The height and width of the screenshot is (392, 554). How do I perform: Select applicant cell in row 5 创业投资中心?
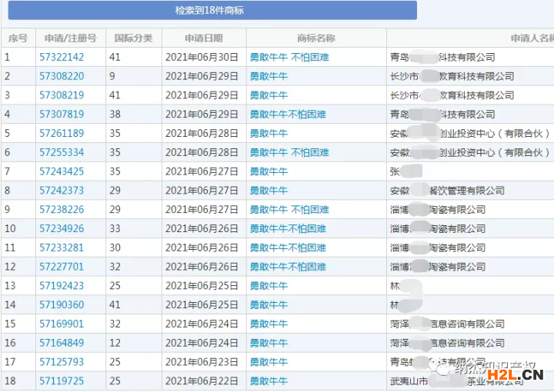470,134
